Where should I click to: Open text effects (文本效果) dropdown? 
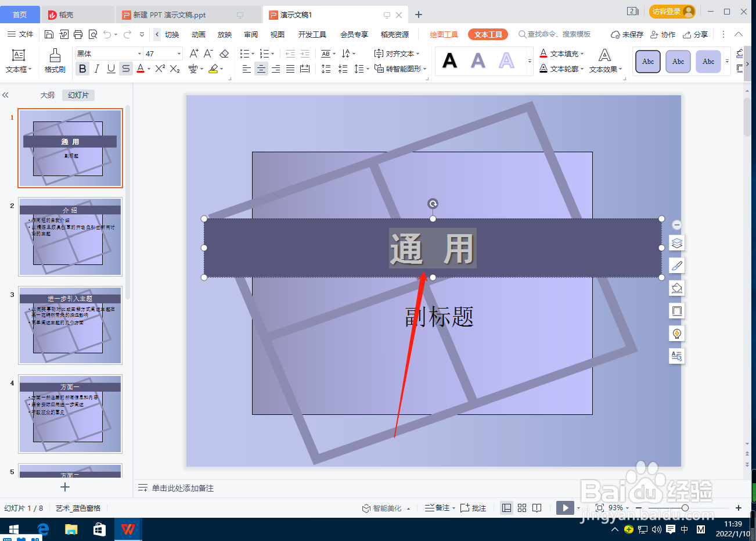click(x=606, y=69)
